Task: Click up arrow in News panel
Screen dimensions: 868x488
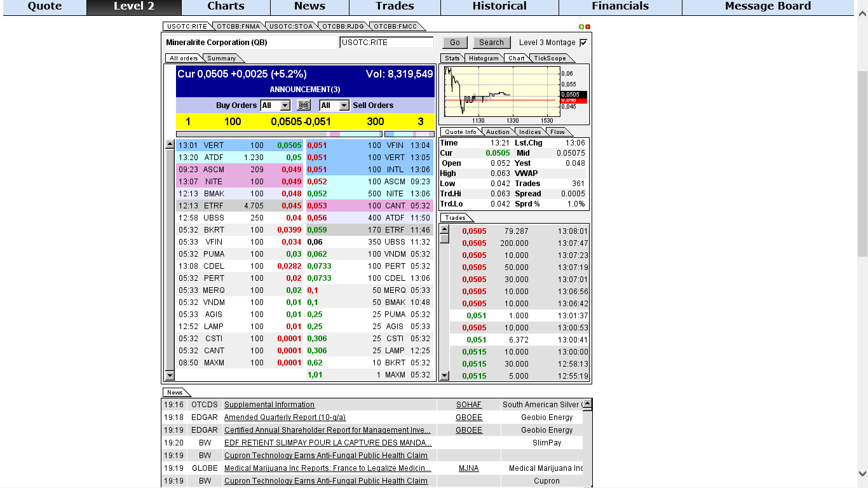Action: (587, 403)
